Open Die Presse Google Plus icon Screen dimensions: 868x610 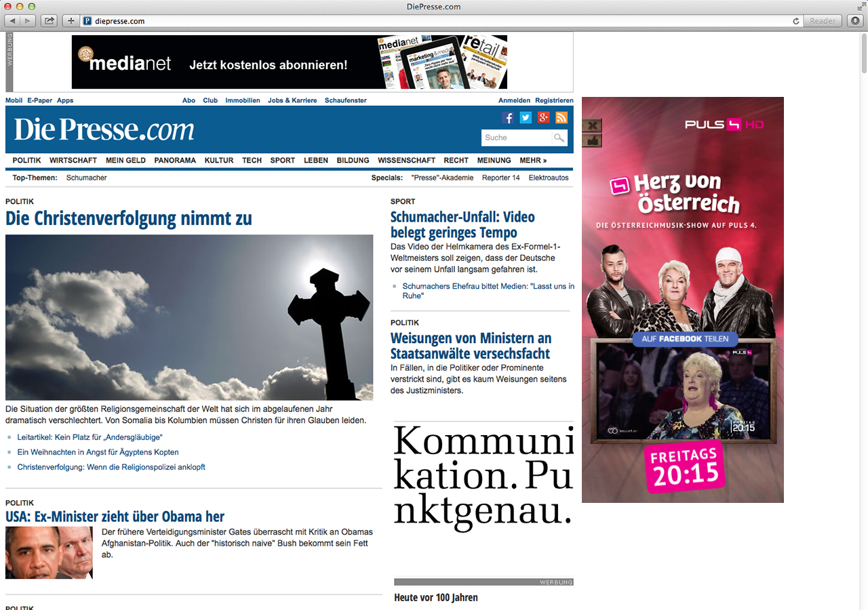click(x=543, y=118)
